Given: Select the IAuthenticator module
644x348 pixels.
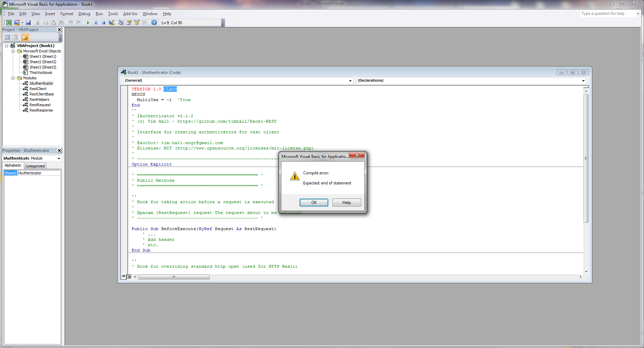Looking at the screenshot, I should (x=41, y=83).
